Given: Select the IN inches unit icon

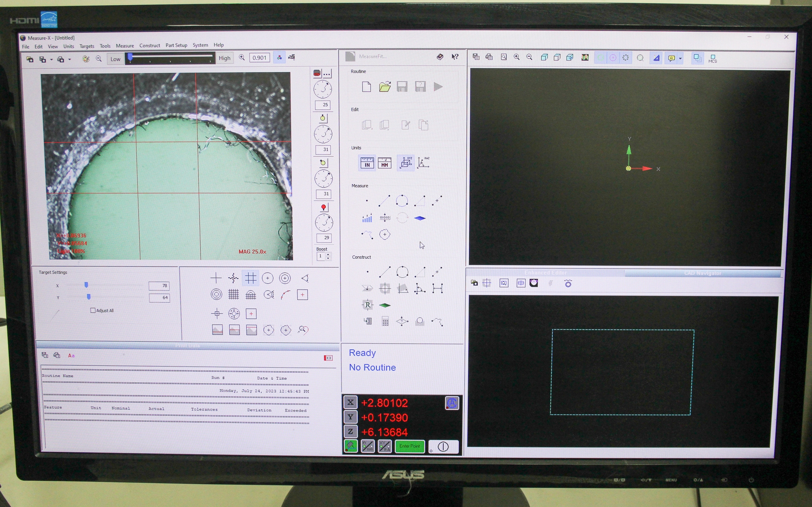Looking at the screenshot, I should tap(367, 163).
